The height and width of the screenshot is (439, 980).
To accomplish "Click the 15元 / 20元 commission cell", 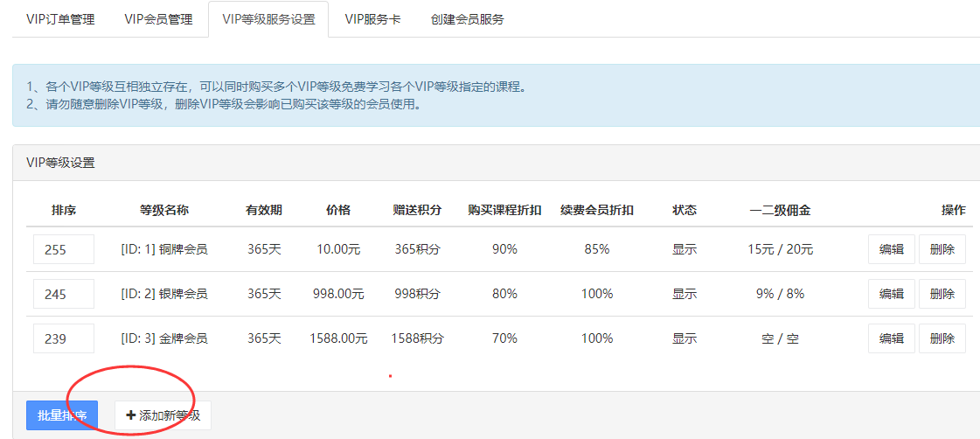I will click(780, 249).
